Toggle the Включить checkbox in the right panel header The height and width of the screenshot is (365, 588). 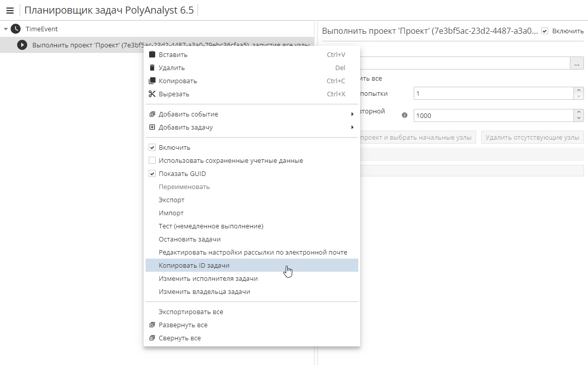click(x=545, y=31)
